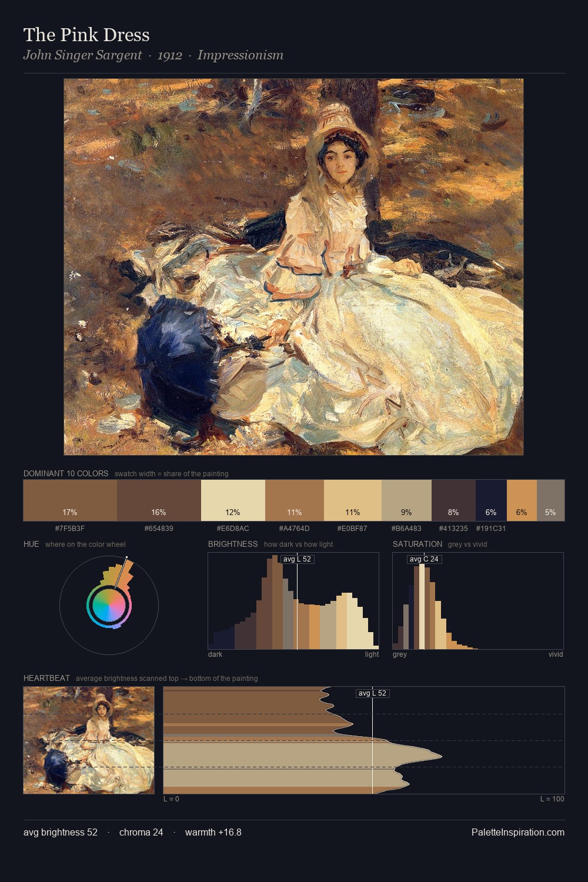Open the main painting image

coord(293,267)
